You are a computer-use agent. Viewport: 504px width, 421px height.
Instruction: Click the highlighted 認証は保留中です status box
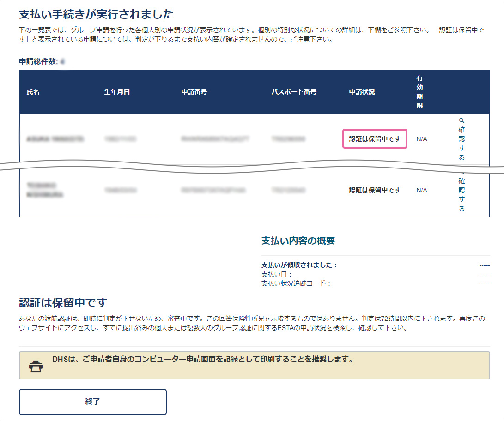pos(375,138)
